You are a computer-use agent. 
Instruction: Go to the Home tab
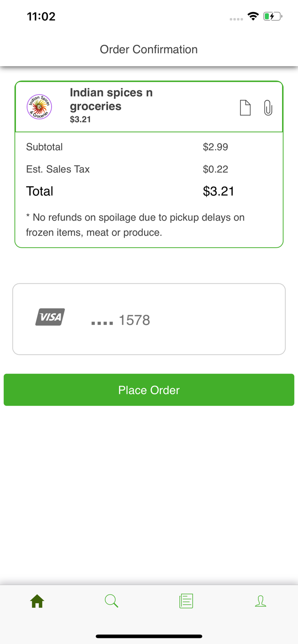tap(37, 601)
